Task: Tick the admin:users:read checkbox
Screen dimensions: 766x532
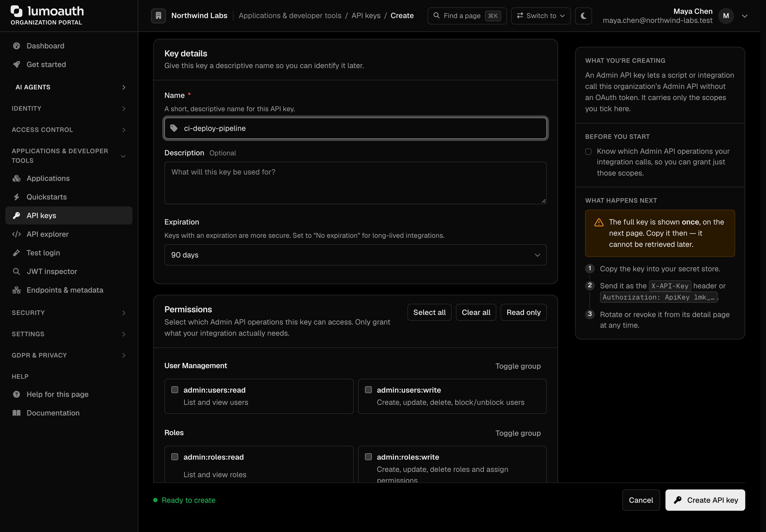Action: [x=175, y=390]
